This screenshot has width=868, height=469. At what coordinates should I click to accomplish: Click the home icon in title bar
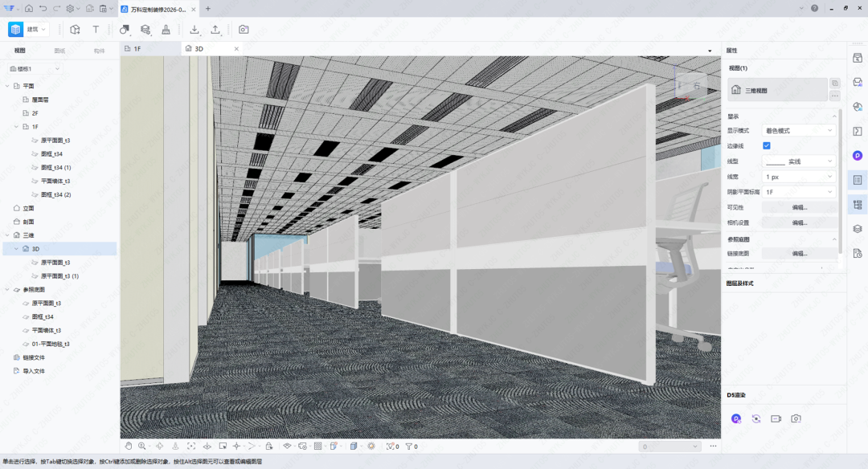pos(29,8)
